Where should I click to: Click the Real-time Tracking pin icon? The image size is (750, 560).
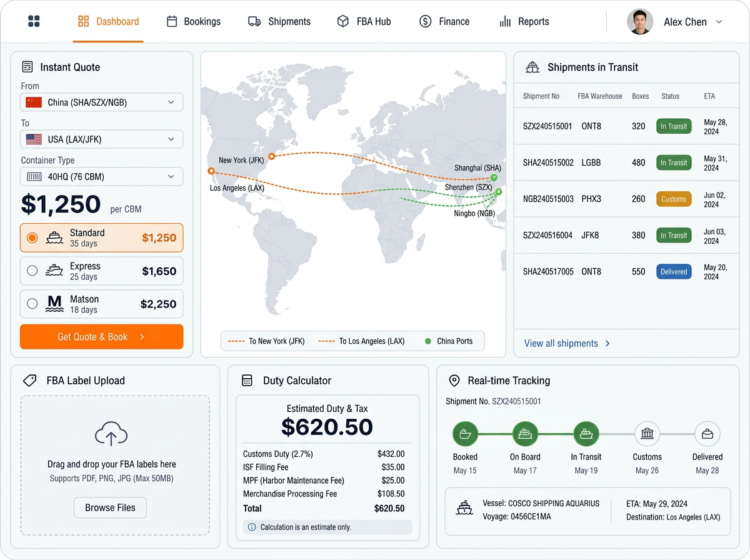454,380
